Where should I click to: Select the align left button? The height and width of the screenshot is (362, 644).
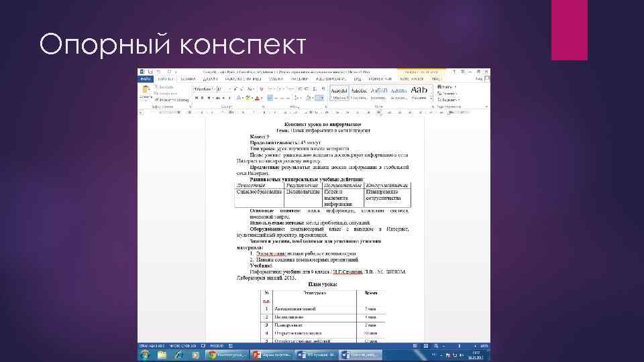coord(270,98)
